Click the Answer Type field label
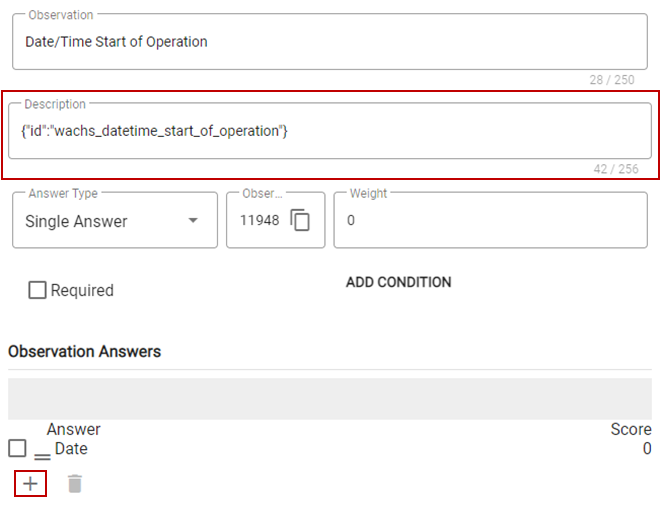660x512 pixels. tap(63, 193)
